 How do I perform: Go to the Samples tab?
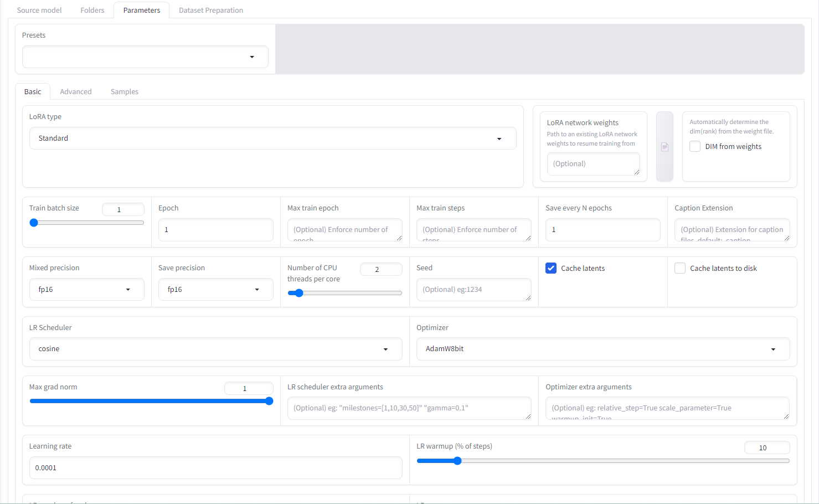pos(125,92)
